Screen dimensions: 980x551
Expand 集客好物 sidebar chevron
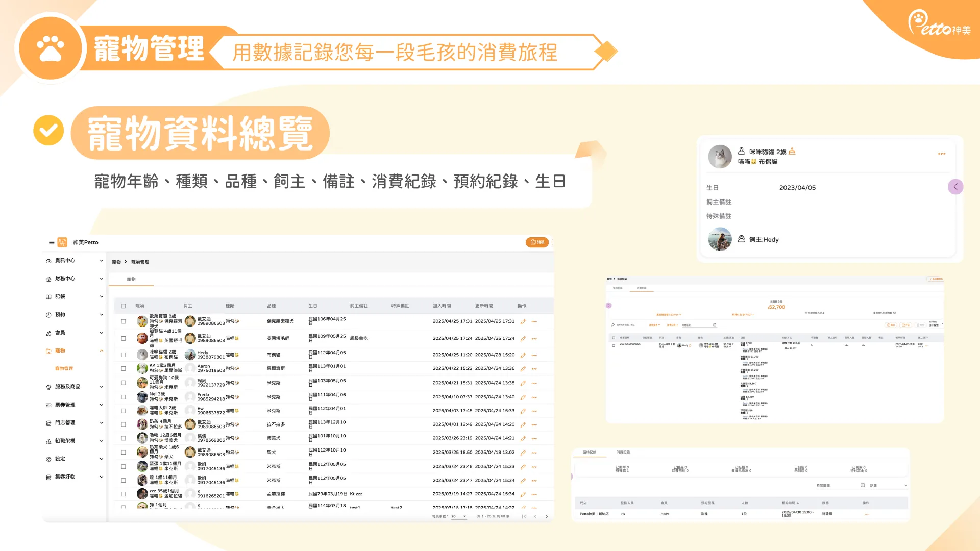click(x=101, y=477)
